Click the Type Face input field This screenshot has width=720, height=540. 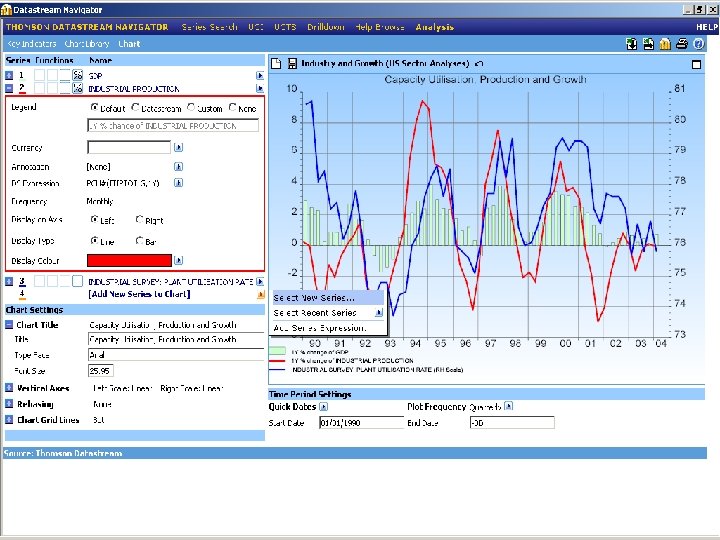tap(176, 355)
